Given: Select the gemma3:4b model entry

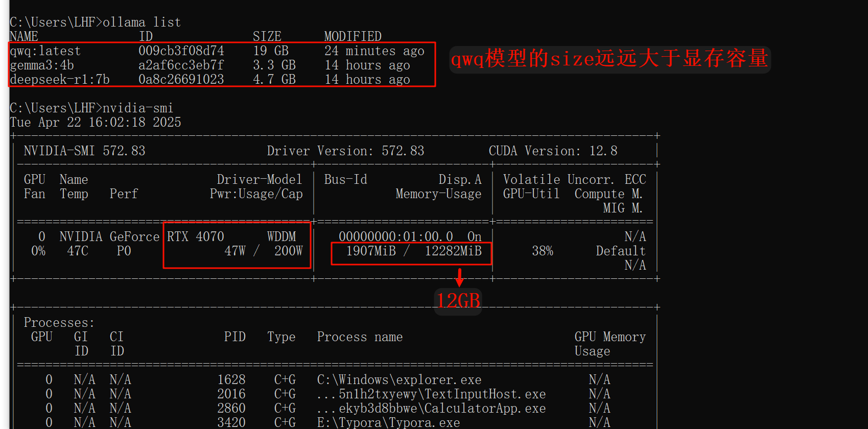Looking at the screenshot, I should click(42, 65).
